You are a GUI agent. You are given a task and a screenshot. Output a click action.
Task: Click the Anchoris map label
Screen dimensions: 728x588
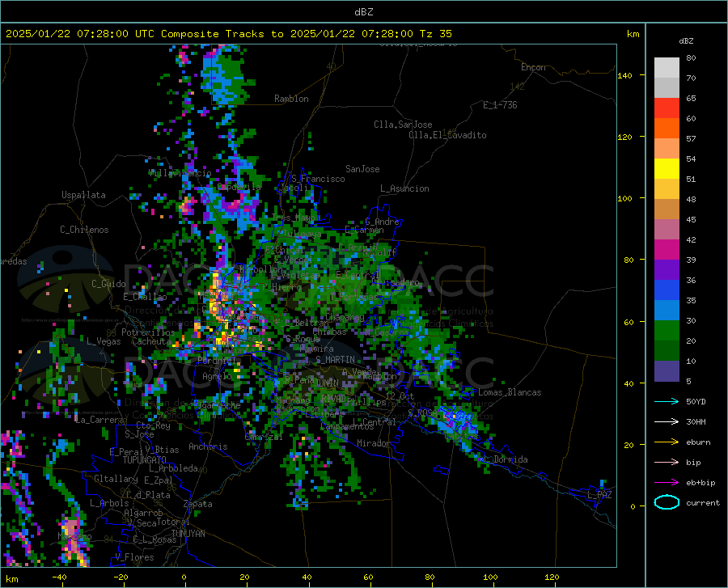coord(208,446)
